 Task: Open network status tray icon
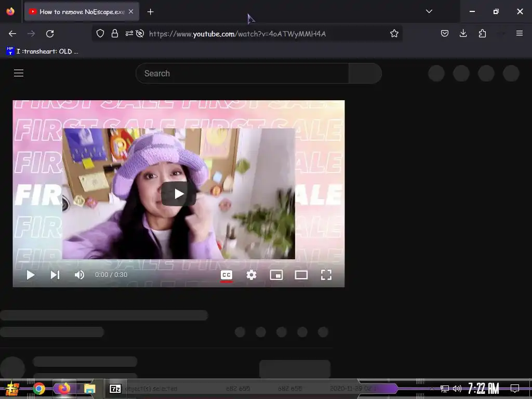pyautogui.click(x=444, y=389)
